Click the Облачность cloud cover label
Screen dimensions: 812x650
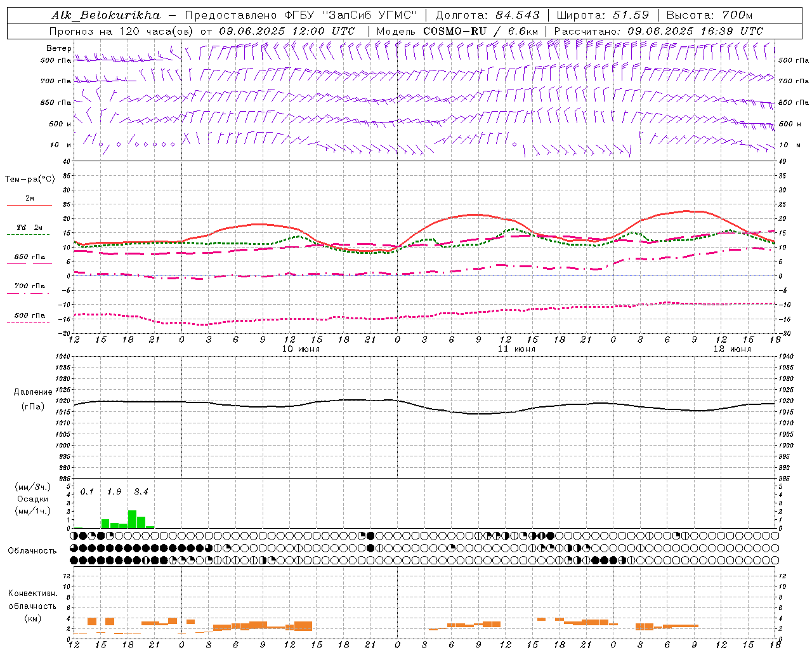(x=32, y=551)
